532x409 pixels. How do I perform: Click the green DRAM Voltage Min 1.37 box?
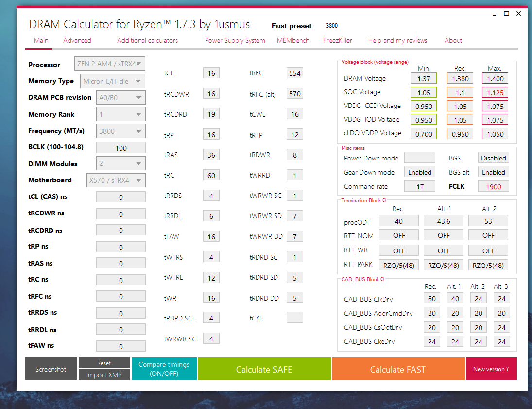[424, 78]
